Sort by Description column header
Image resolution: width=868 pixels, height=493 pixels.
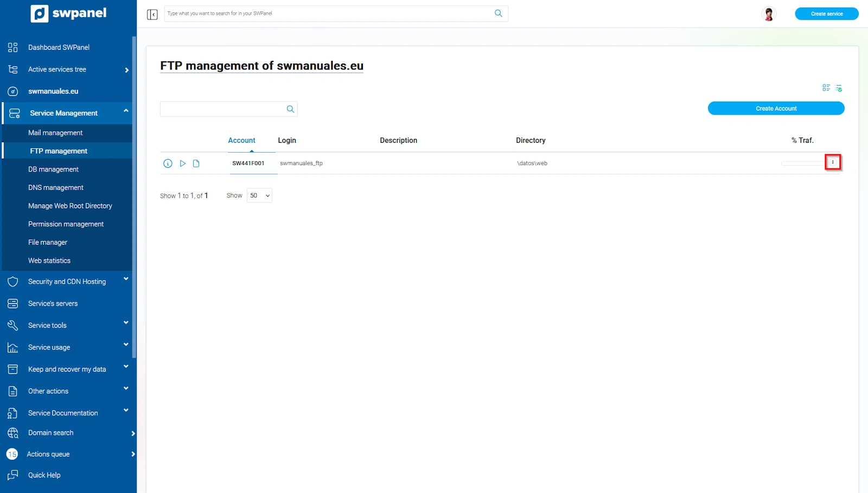pos(399,141)
